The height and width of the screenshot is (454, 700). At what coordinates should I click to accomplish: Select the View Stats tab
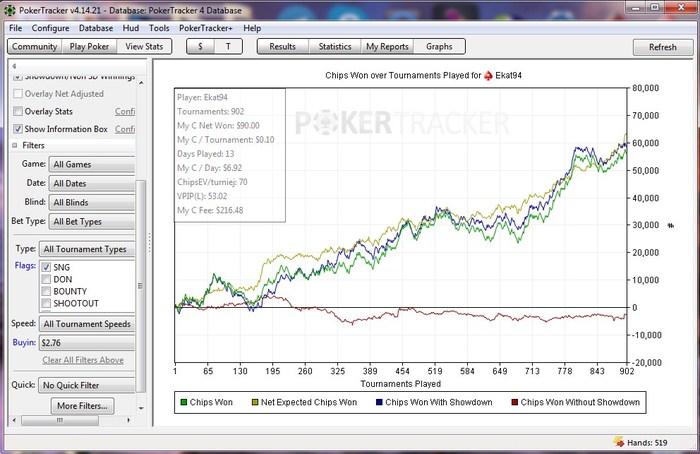[144, 46]
